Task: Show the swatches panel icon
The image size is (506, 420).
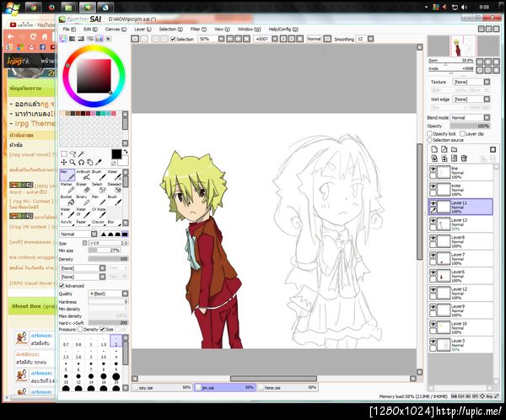Action: pyautogui.click(x=99, y=39)
